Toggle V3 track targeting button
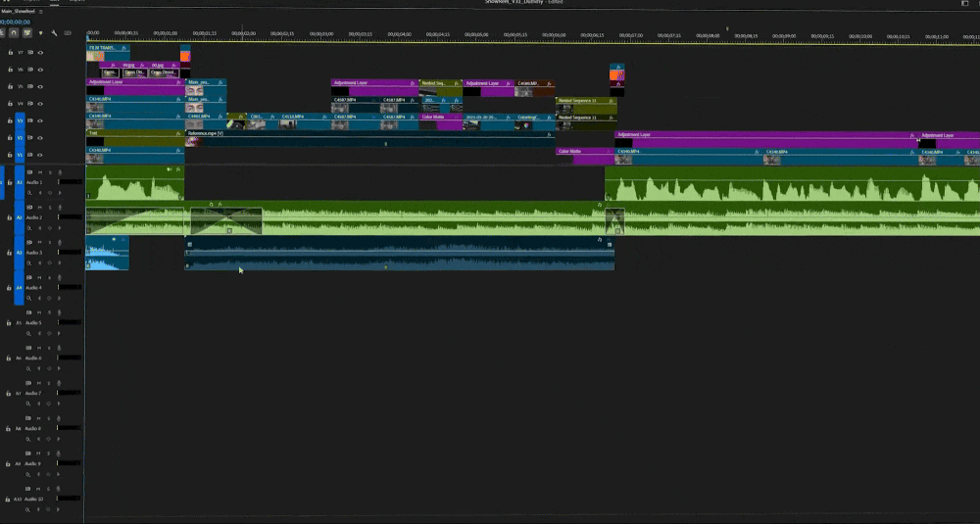The width and height of the screenshot is (980, 524). [20, 120]
